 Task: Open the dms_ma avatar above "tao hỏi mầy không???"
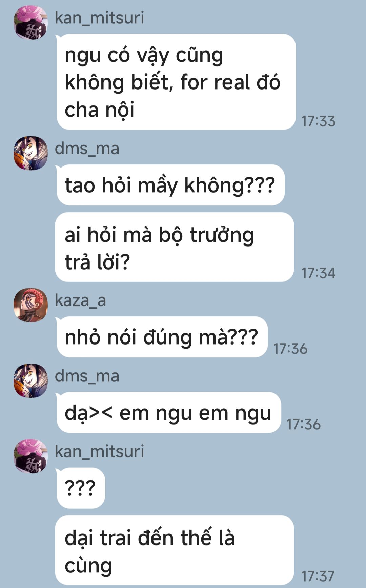point(30,153)
